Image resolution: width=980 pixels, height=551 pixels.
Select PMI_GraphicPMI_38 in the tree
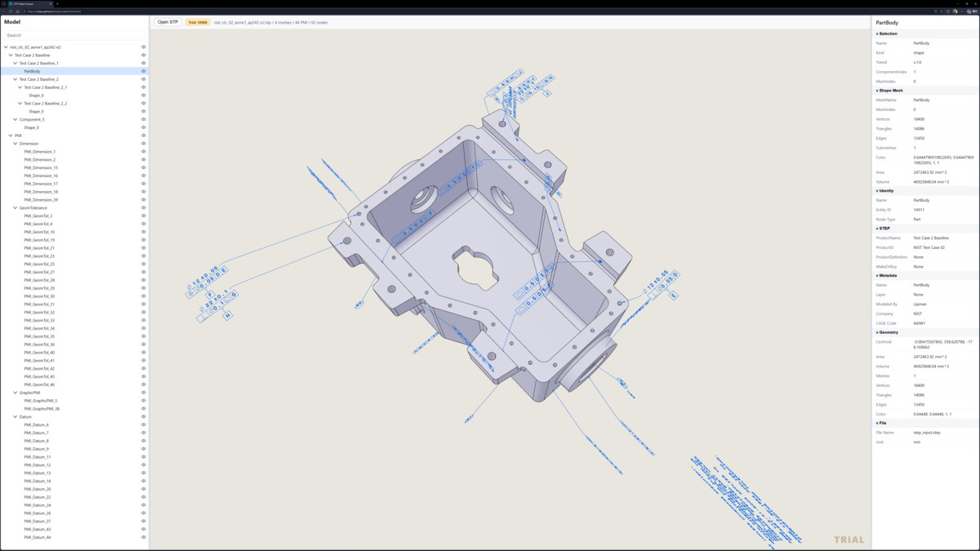74,409
